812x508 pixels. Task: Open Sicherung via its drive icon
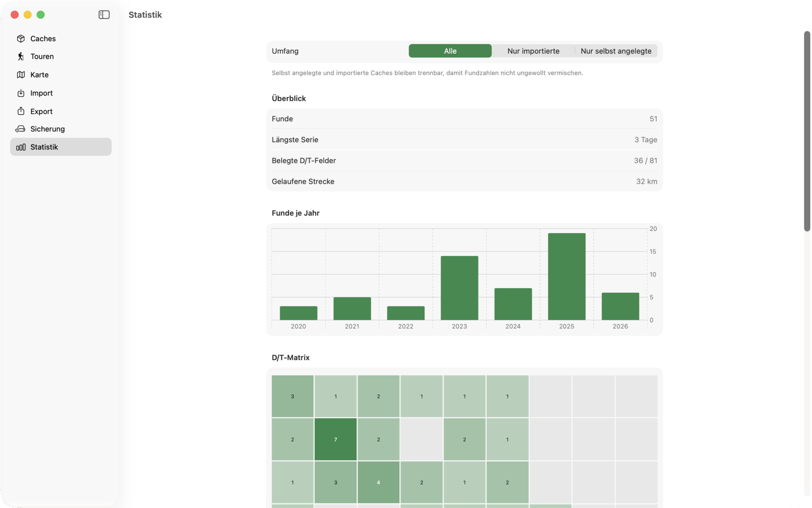pos(20,129)
